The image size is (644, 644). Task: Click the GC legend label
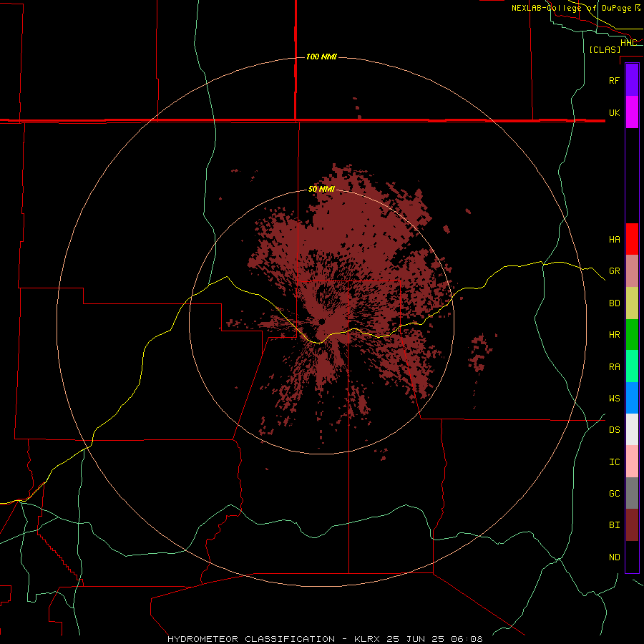[x=615, y=493]
